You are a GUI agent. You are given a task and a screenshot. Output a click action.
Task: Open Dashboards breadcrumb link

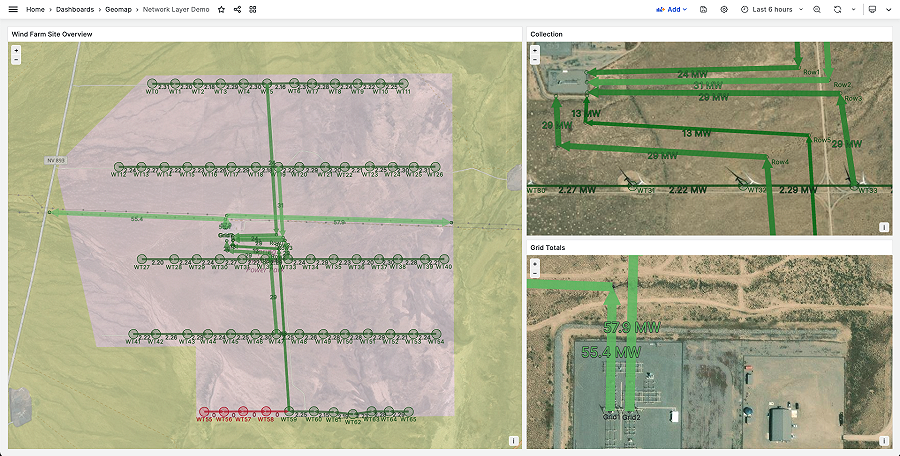(75, 10)
